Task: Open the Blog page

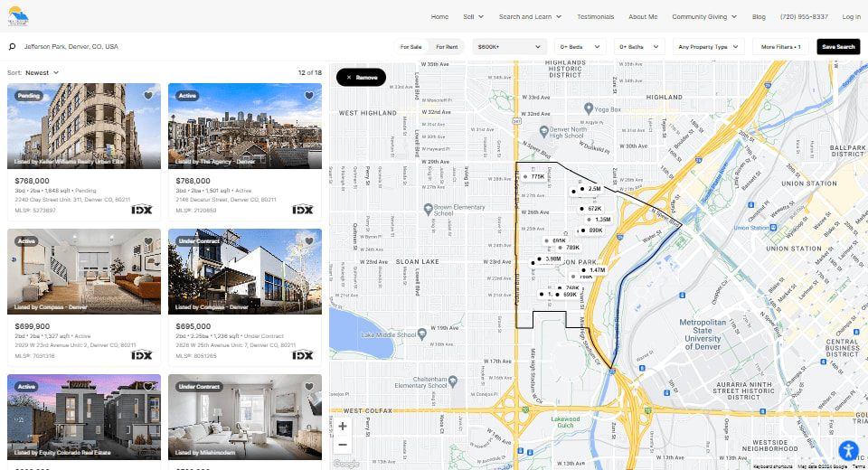Action: coord(759,16)
